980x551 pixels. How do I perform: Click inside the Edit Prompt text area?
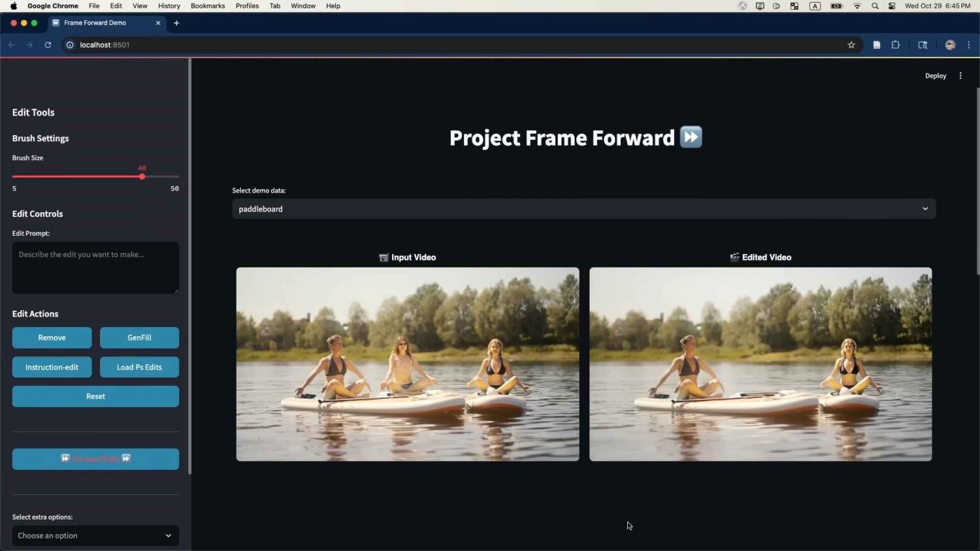(95, 268)
